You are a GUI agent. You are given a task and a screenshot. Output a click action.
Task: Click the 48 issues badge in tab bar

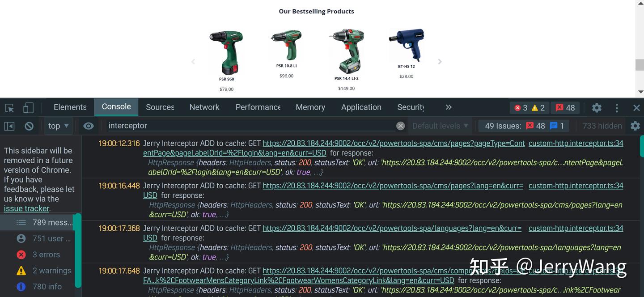[x=565, y=108]
